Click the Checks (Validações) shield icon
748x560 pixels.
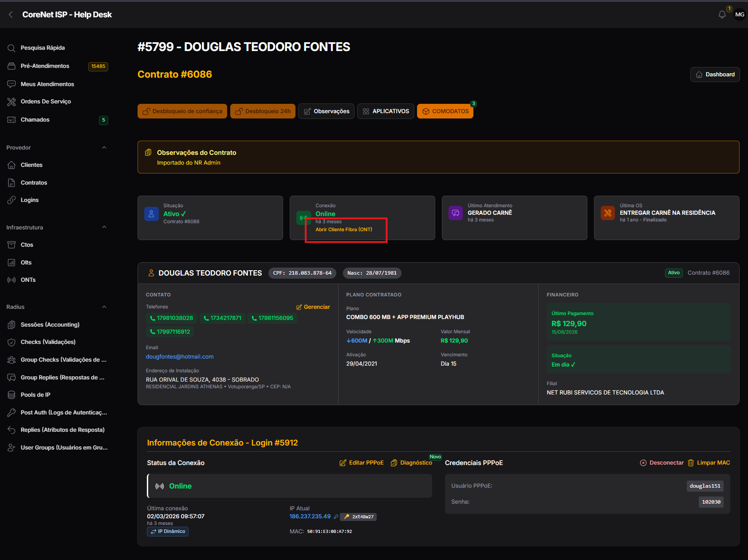click(12, 342)
